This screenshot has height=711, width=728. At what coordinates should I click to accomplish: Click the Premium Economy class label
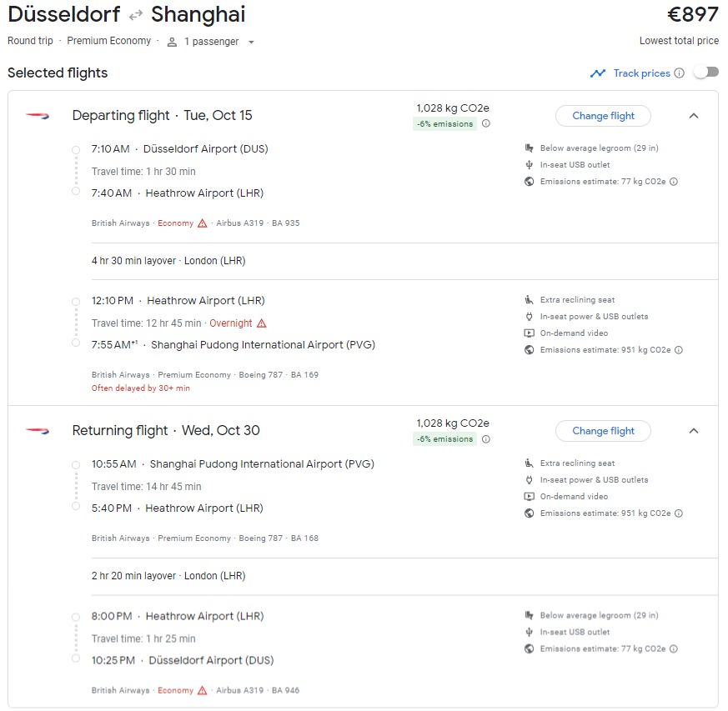click(109, 41)
